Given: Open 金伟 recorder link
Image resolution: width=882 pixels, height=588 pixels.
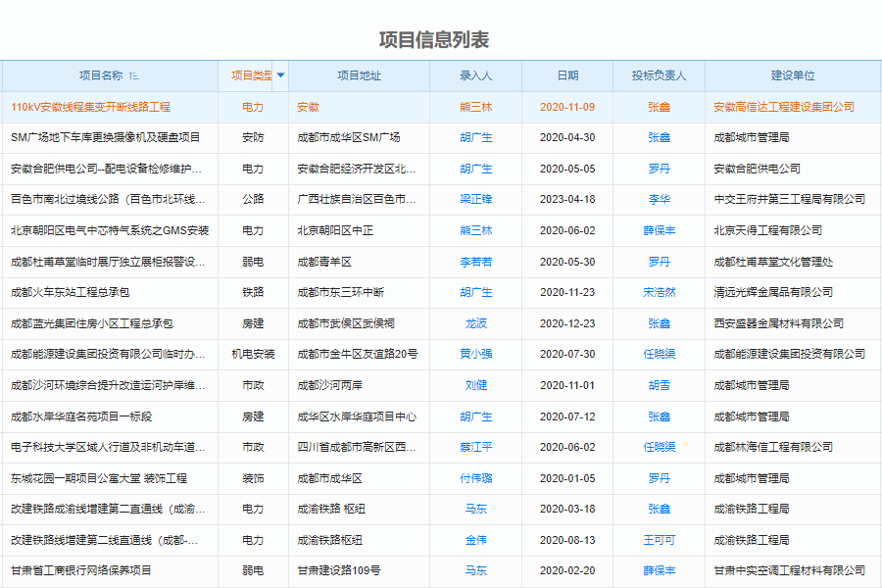Looking at the screenshot, I should [476, 540].
